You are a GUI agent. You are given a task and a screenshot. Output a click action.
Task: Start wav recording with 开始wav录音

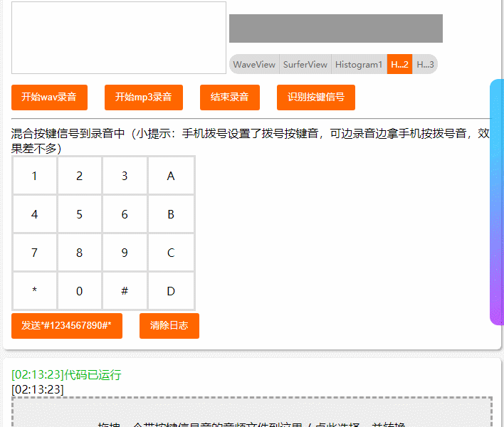tap(49, 97)
